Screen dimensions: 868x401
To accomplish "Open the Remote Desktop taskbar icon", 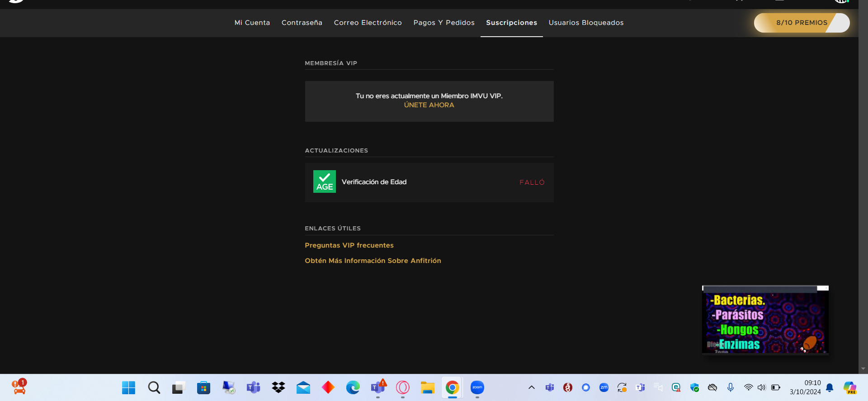I will 228,387.
